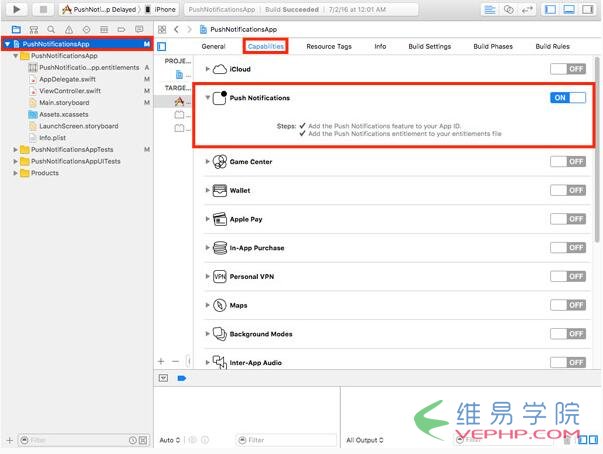Show the version editor
The height and width of the screenshot is (454, 603).
pos(527,10)
